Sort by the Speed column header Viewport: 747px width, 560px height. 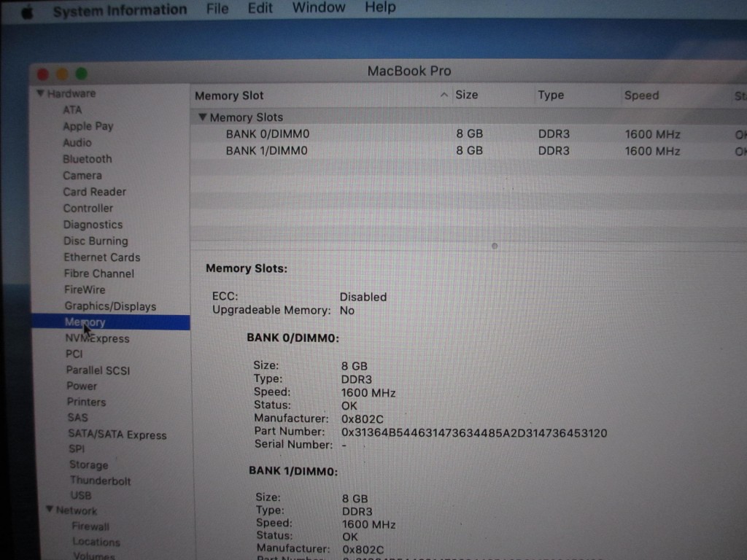point(641,96)
